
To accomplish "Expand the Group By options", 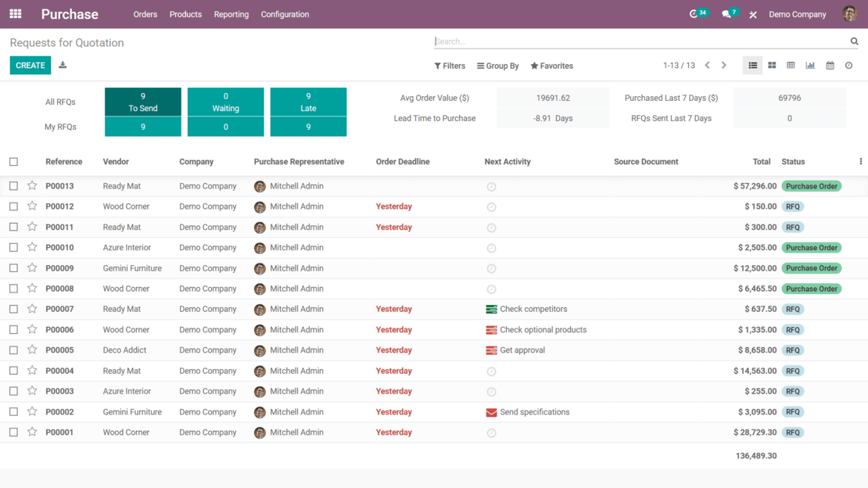I will (497, 66).
